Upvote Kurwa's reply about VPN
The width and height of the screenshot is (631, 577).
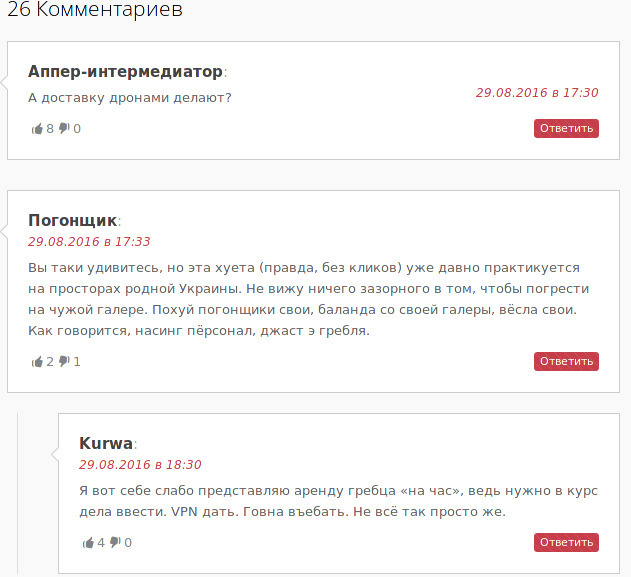(x=89, y=543)
